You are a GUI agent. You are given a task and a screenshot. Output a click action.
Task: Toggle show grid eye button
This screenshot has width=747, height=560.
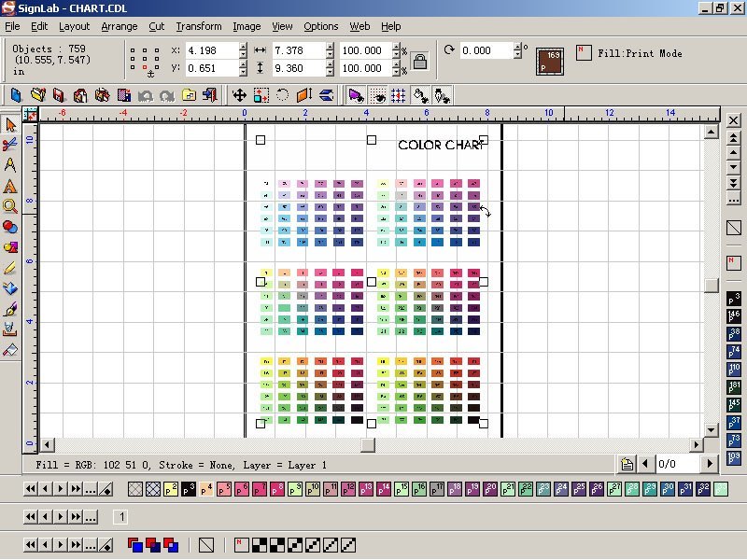click(378, 95)
